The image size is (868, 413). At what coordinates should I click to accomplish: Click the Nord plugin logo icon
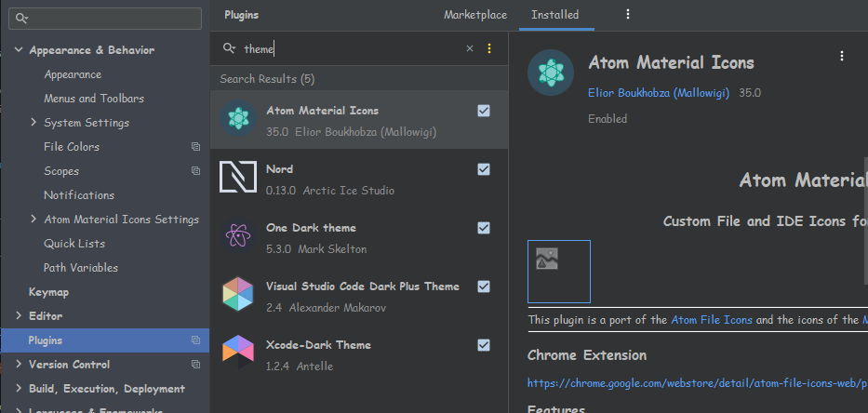pos(238,179)
